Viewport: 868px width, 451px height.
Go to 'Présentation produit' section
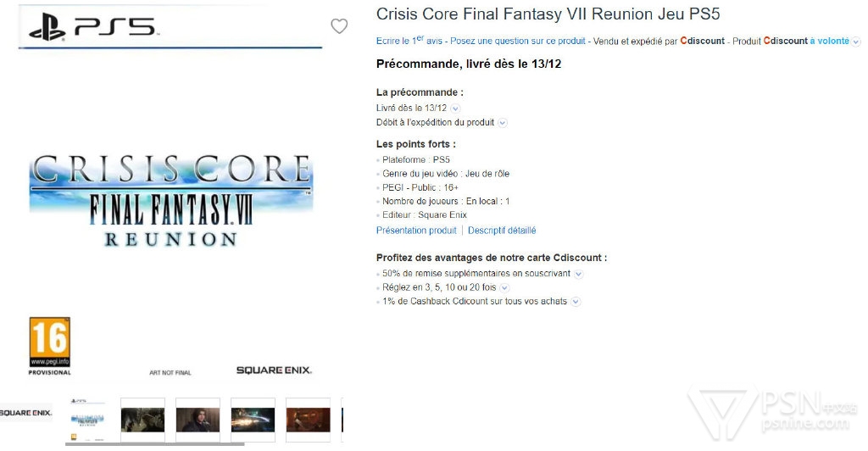click(x=416, y=231)
